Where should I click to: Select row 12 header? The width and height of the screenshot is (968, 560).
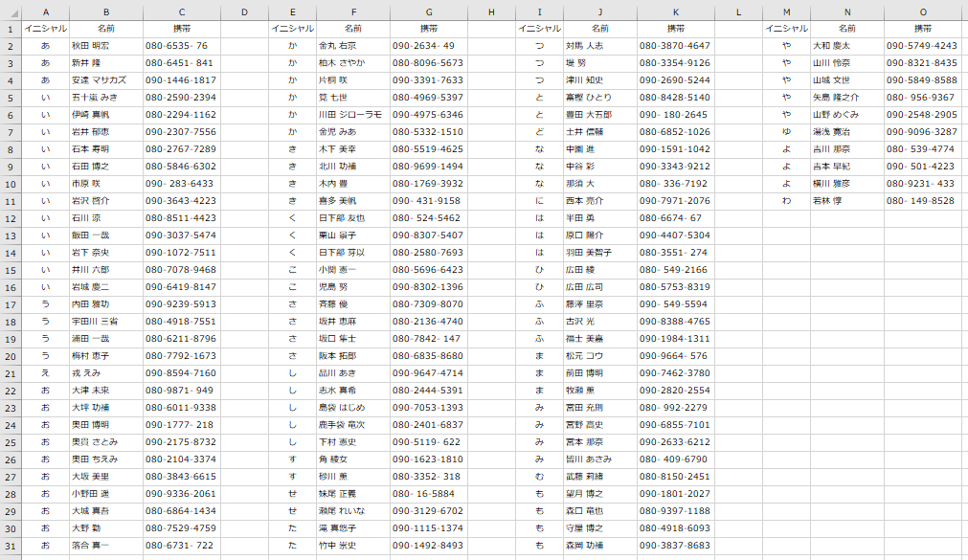[x=11, y=218]
